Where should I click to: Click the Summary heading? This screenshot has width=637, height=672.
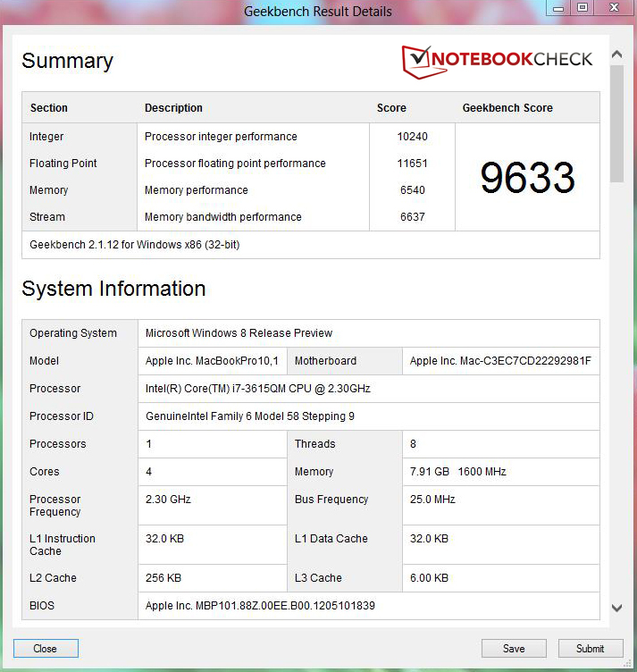pyautogui.click(x=68, y=61)
